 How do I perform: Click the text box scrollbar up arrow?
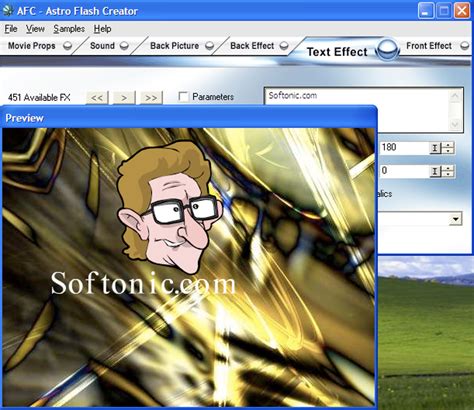coord(455,96)
